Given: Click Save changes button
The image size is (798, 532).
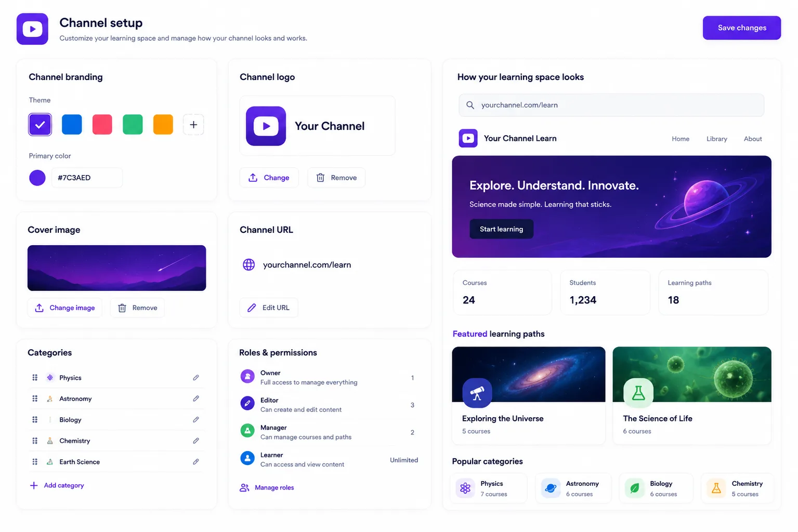Looking at the screenshot, I should 741,28.
